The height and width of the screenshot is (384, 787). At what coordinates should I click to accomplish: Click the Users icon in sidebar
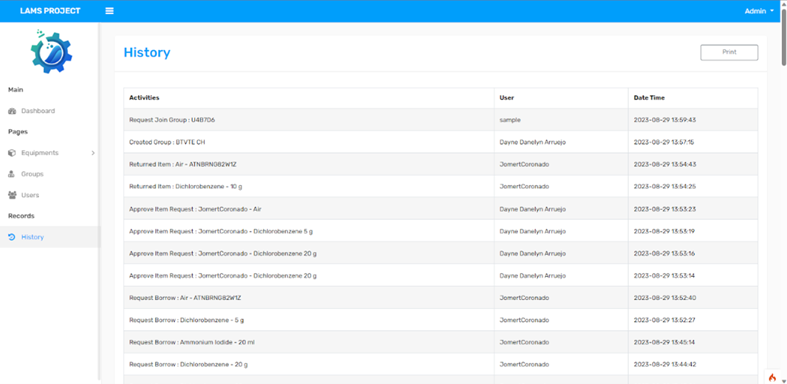pos(13,195)
